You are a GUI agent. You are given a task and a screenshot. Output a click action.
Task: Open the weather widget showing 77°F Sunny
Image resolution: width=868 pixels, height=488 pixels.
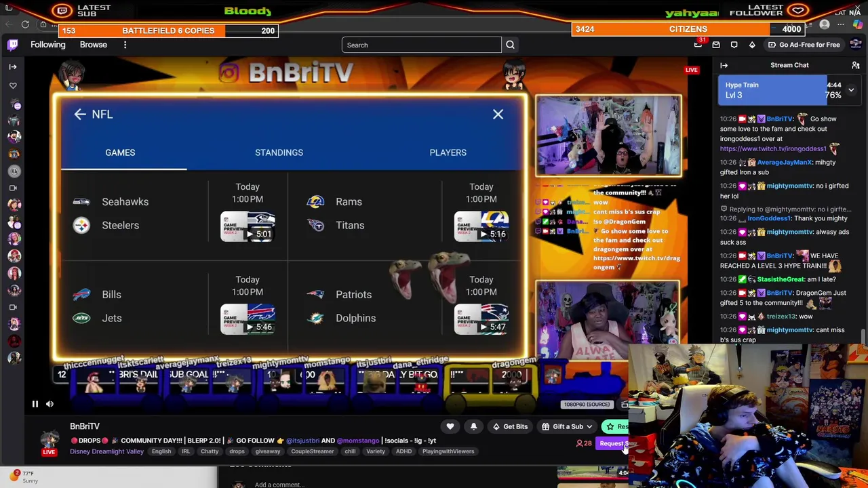pos(24,476)
